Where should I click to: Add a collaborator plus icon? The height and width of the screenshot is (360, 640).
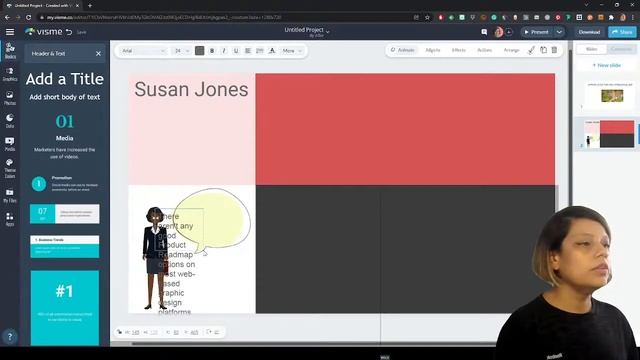509,32
